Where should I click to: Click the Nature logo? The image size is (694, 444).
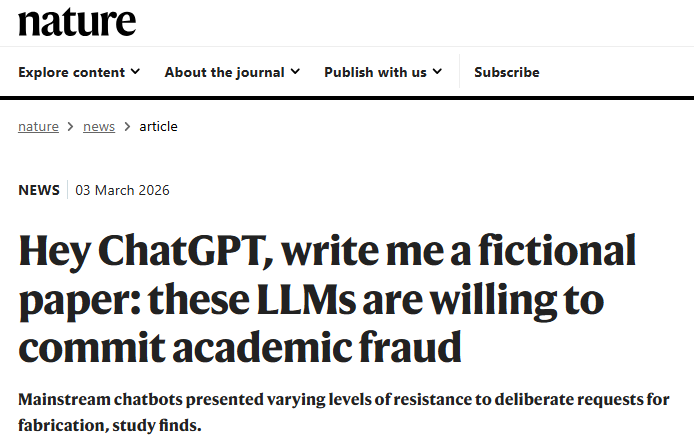pyautogui.click(x=77, y=21)
